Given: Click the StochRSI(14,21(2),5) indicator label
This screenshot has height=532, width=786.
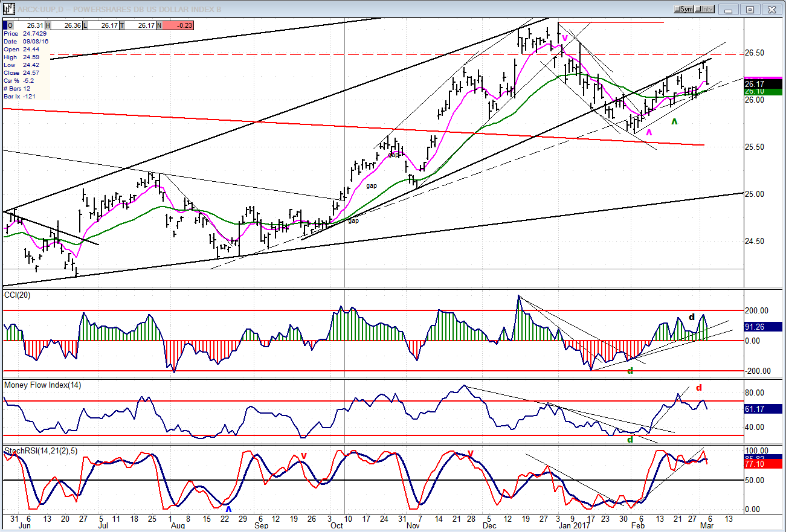Looking at the screenshot, I should click(x=41, y=451).
